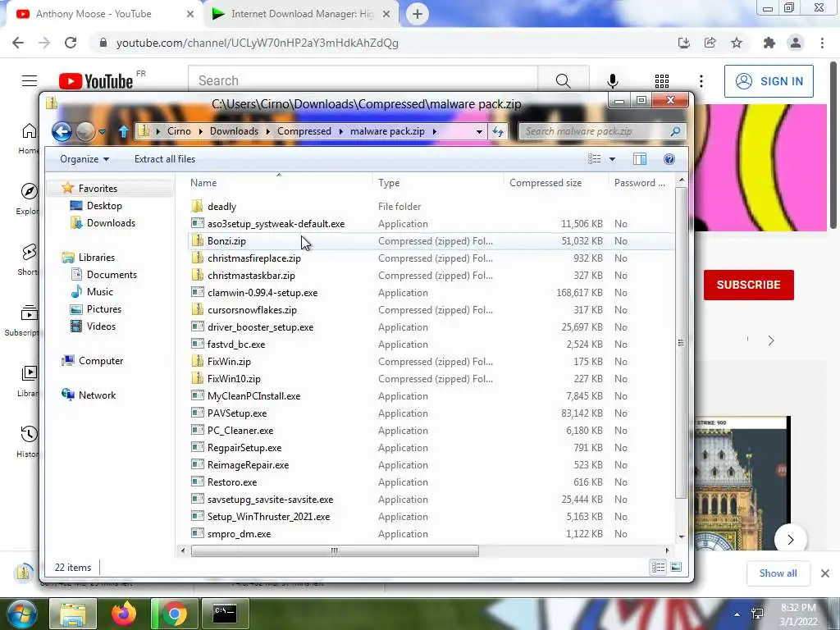Open Desktop in navigation pane

click(x=104, y=206)
